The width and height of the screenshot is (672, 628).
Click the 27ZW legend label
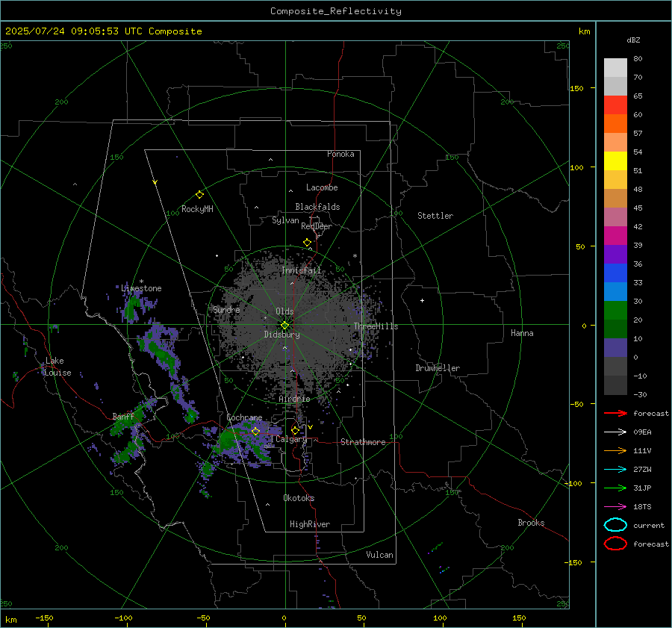click(x=642, y=470)
